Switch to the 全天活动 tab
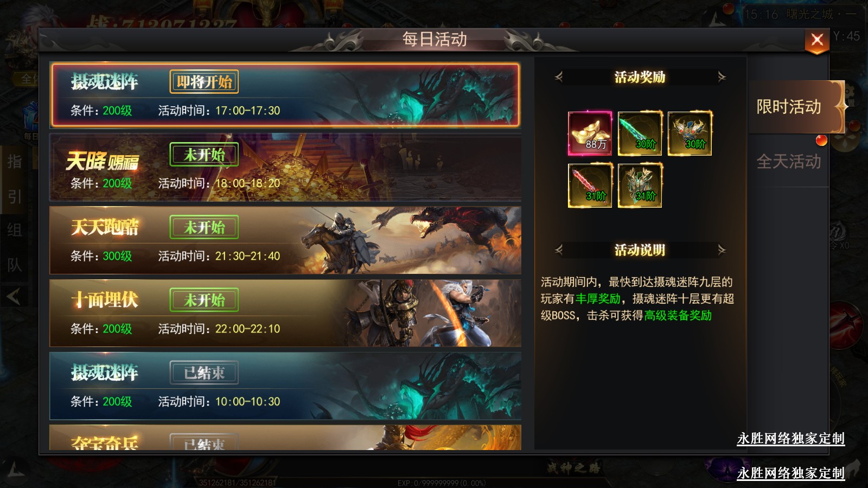 click(789, 162)
